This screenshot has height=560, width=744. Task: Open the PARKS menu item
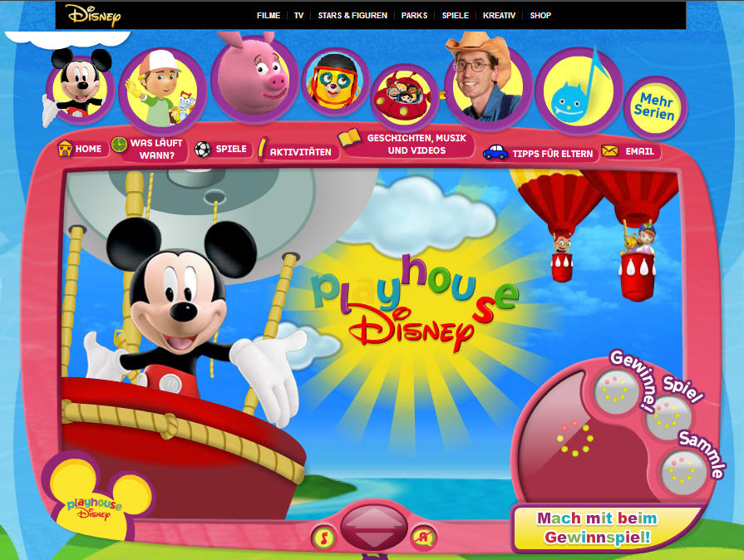(414, 15)
